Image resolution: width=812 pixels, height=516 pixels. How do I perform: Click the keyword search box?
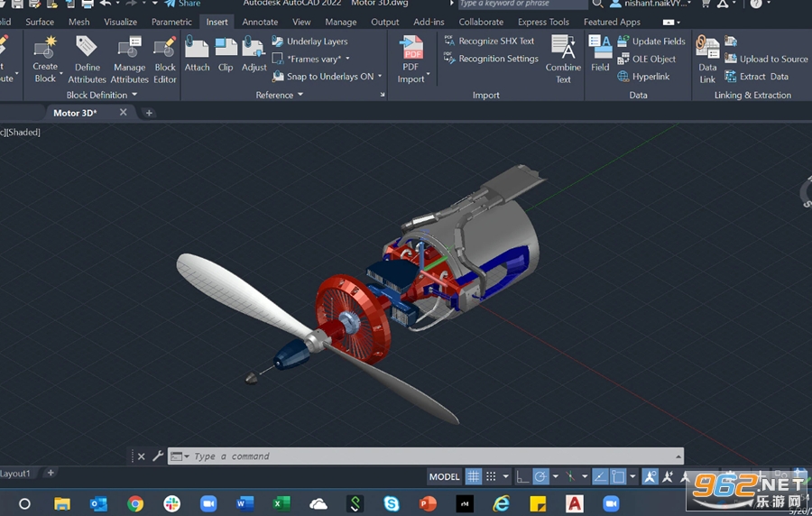522,4
